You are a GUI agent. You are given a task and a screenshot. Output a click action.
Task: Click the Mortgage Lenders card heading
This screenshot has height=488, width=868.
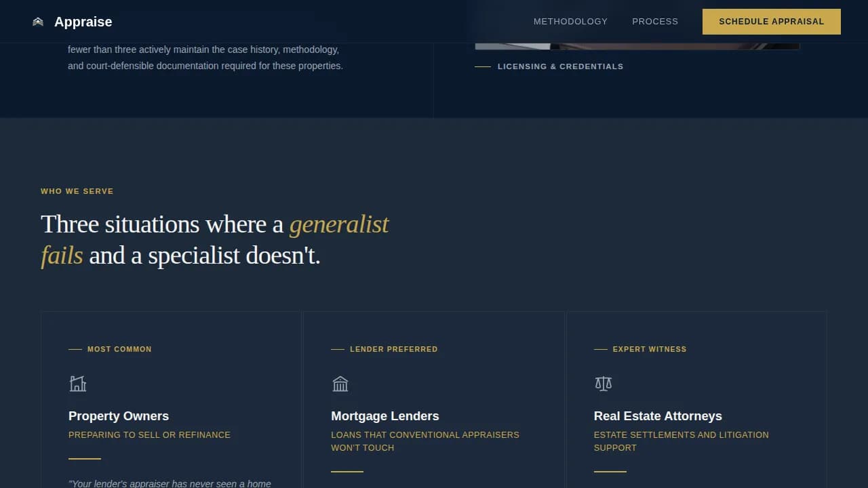pyautogui.click(x=384, y=416)
